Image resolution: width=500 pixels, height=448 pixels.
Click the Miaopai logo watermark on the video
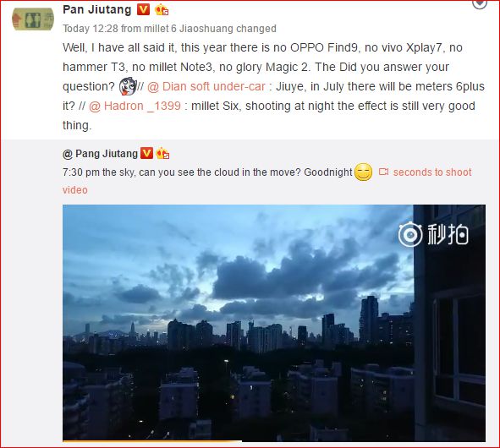tap(433, 235)
